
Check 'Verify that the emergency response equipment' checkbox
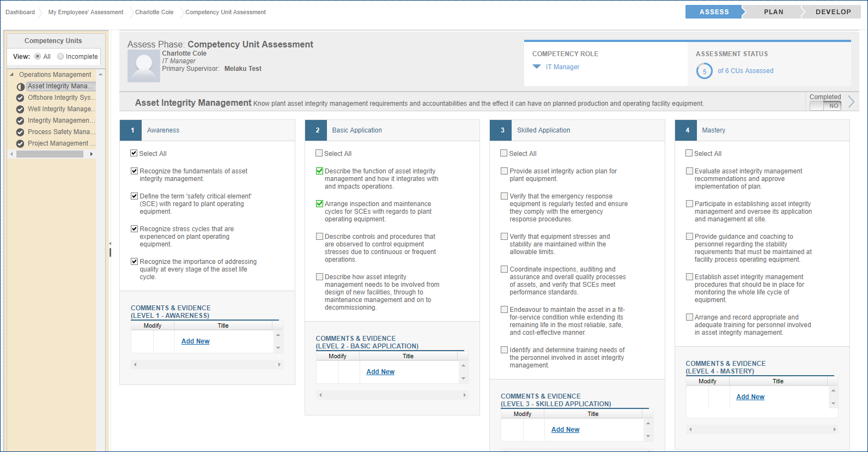coord(504,196)
